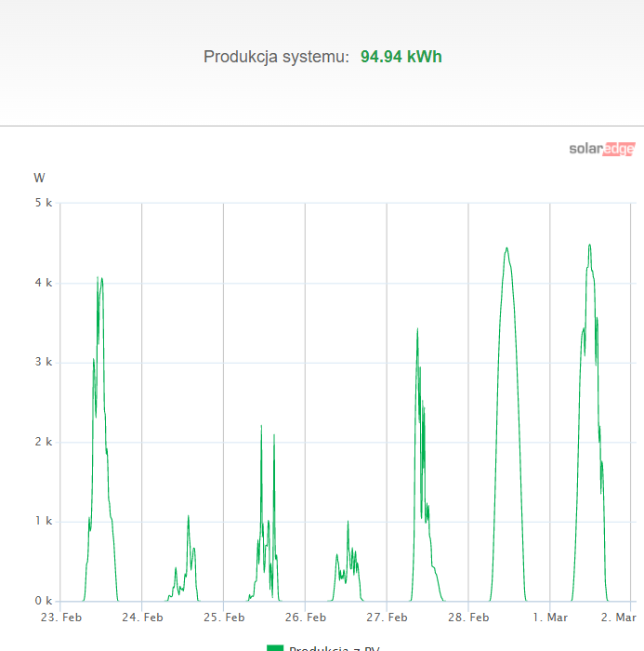Toggle the Produkcja z PV legend entry
Screen dimensions: 644x651
[x=334, y=648]
